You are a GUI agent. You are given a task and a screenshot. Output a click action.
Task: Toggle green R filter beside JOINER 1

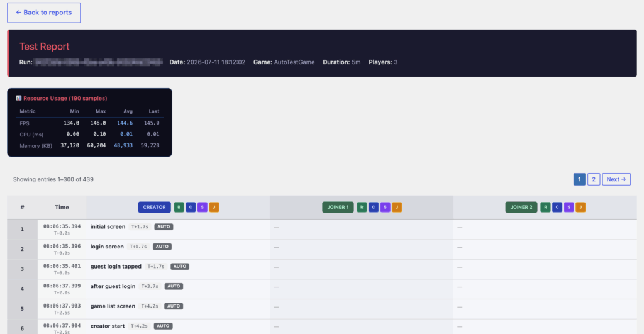pyautogui.click(x=362, y=207)
